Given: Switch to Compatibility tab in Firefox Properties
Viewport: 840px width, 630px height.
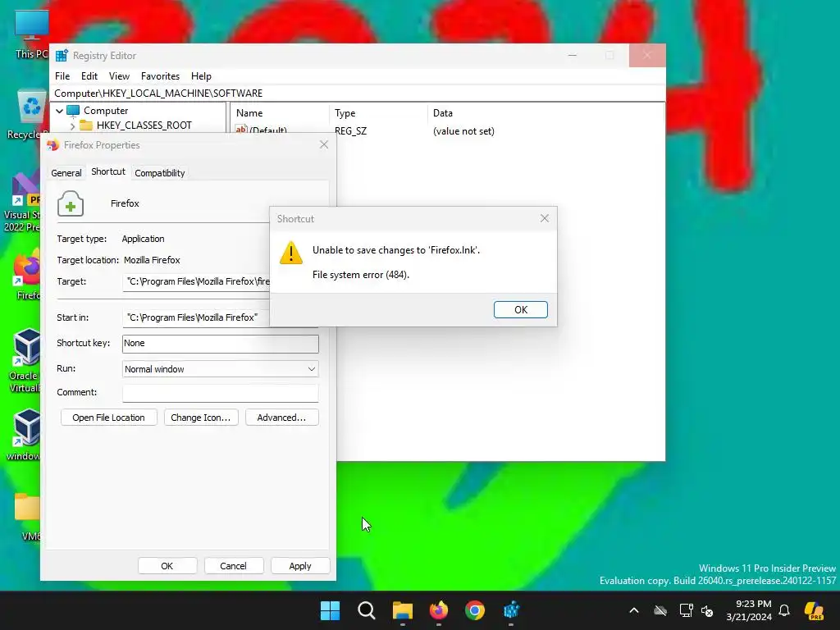Looking at the screenshot, I should pos(160,173).
